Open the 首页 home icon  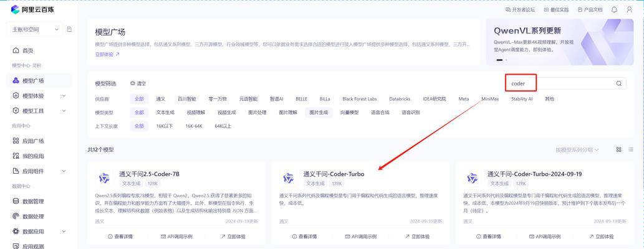[x=16, y=50]
